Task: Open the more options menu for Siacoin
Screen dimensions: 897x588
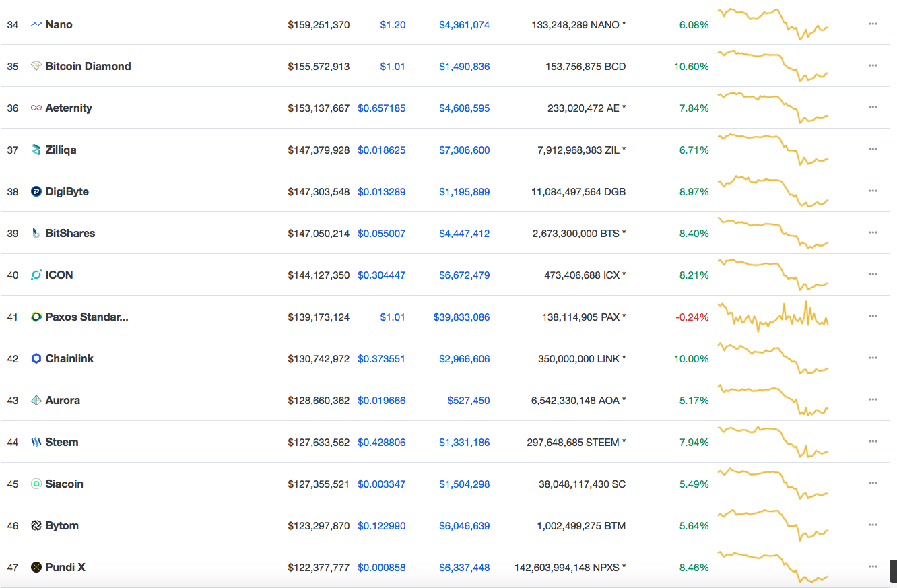Action: coord(873,483)
